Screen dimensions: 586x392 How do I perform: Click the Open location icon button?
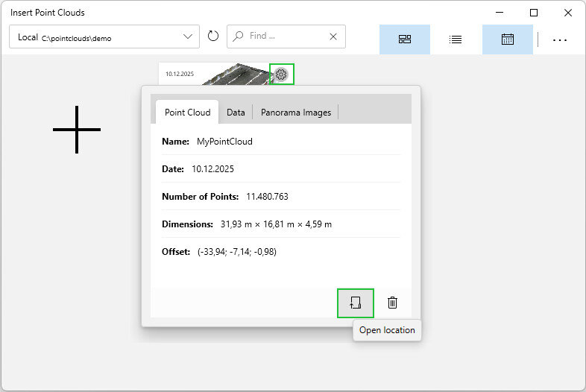[355, 303]
